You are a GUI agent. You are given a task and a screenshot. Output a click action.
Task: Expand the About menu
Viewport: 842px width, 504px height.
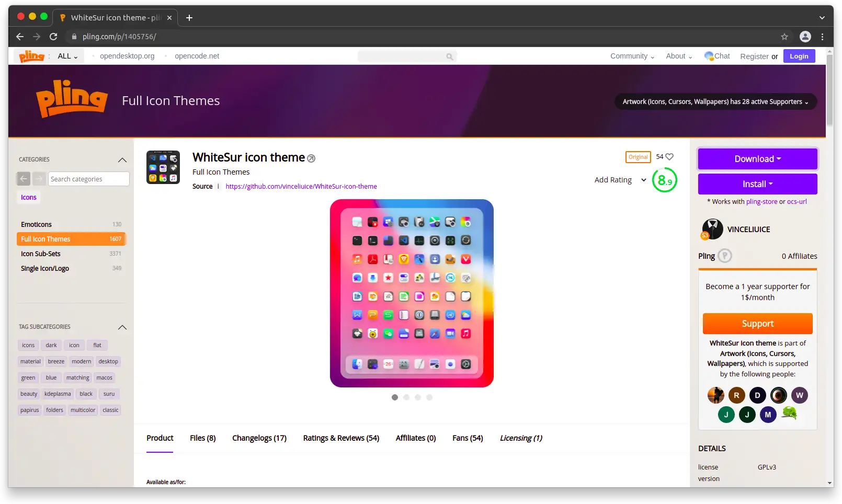679,56
